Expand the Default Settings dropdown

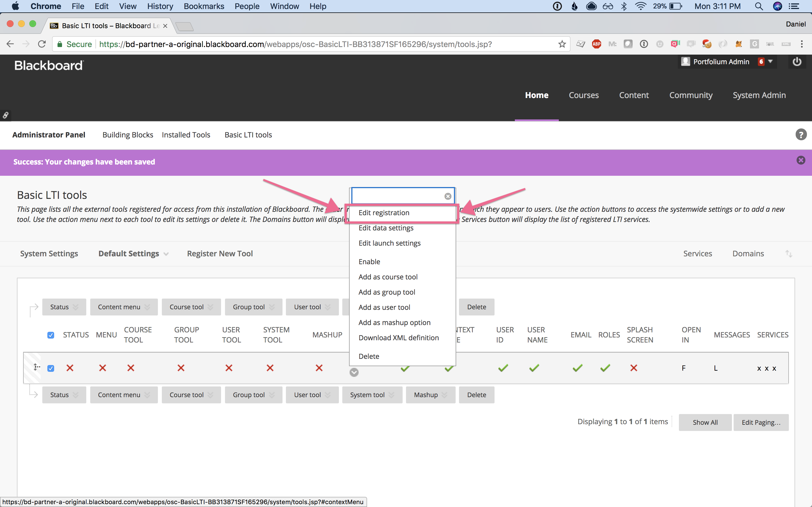coord(133,254)
